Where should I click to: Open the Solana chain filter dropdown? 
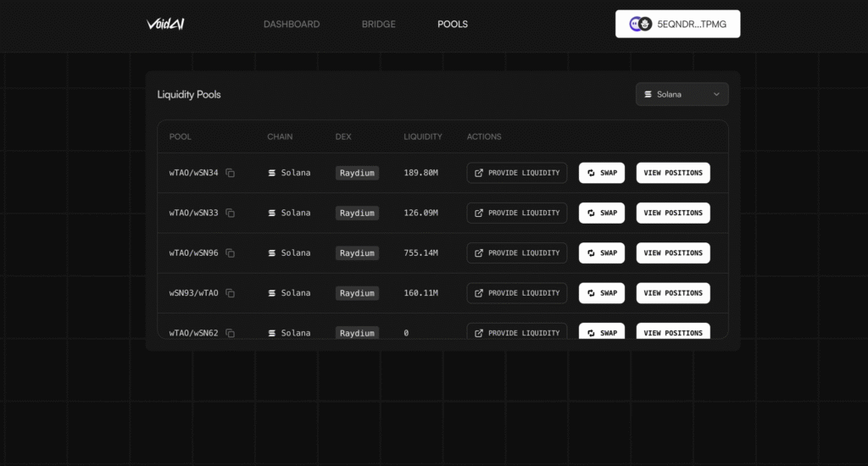click(682, 94)
